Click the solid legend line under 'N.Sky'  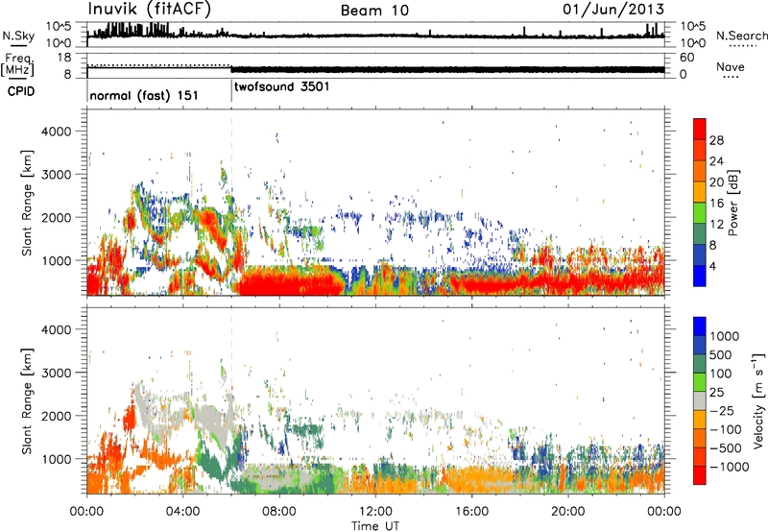18,46
